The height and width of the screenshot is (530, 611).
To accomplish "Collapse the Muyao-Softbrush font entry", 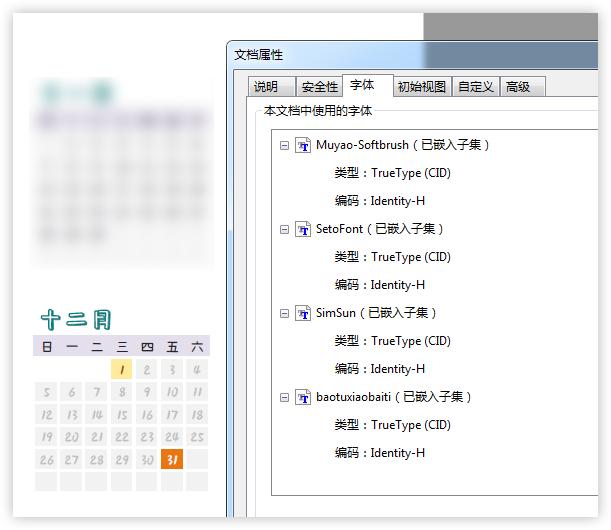I will click(x=284, y=146).
